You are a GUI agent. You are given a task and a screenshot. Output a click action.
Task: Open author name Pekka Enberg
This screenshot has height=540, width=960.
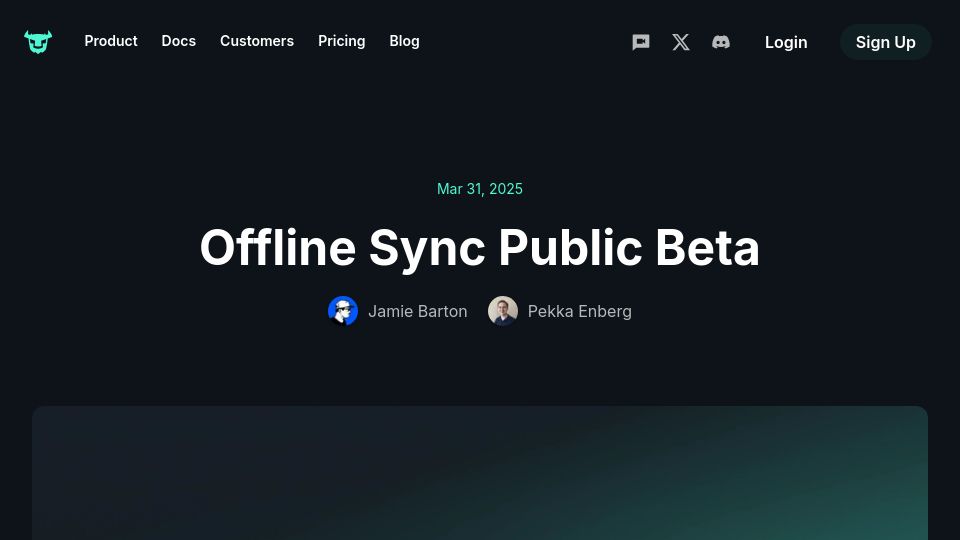pyautogui.click(x=580, y=311)
